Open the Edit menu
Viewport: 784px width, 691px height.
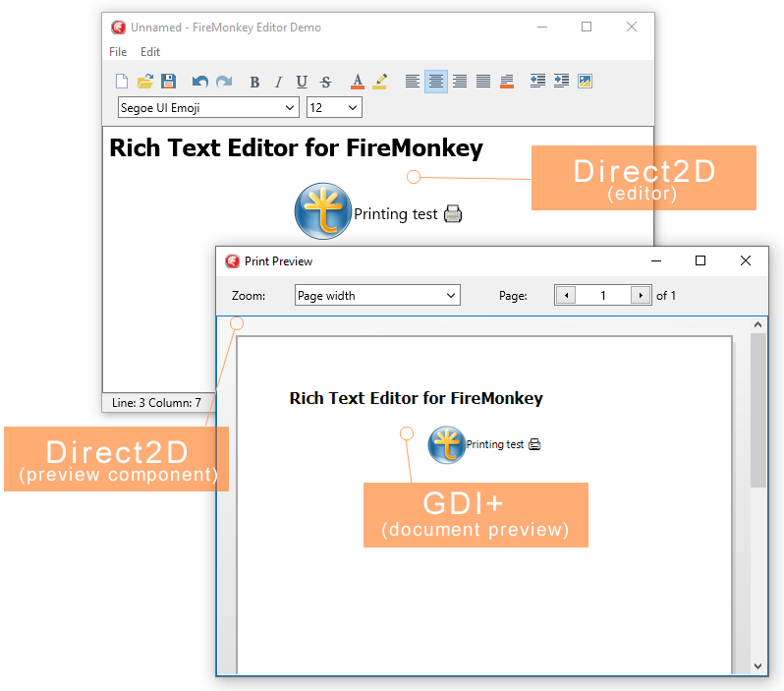(150, 52)
